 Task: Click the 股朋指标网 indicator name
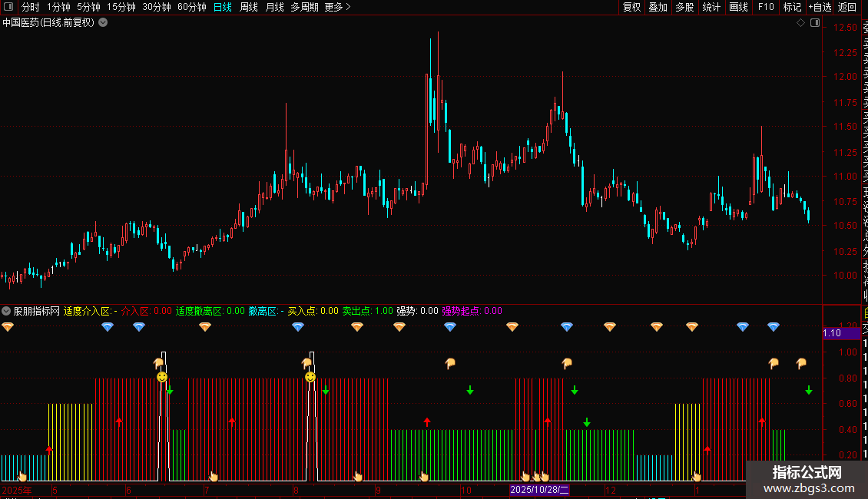pyautogui.click(x=37, y=311)
